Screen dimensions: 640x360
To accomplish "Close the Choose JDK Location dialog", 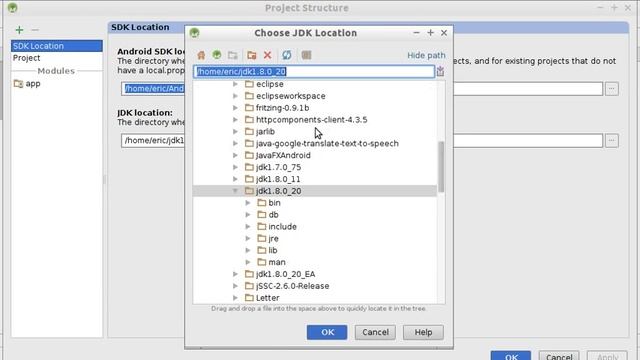I will [x=444, y=33].
